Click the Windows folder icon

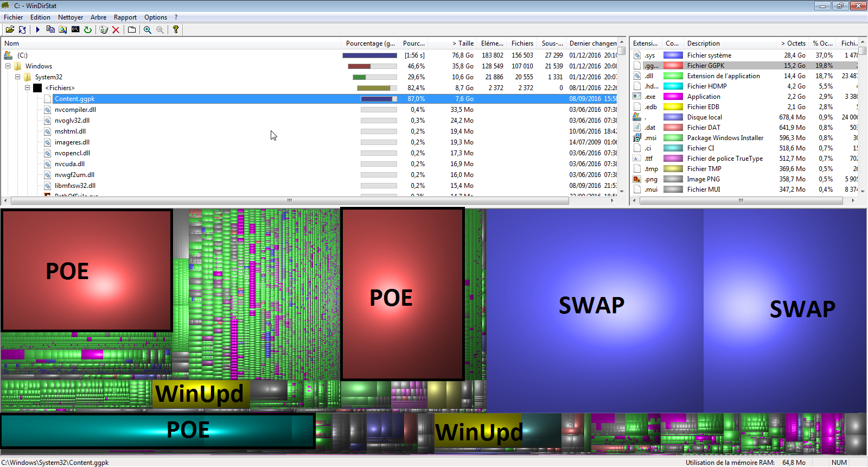(18, 66)
